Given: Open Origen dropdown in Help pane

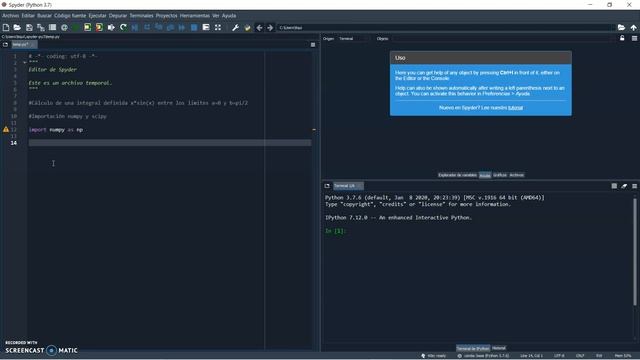Looking at the screenshot, I should coord(353,39).
